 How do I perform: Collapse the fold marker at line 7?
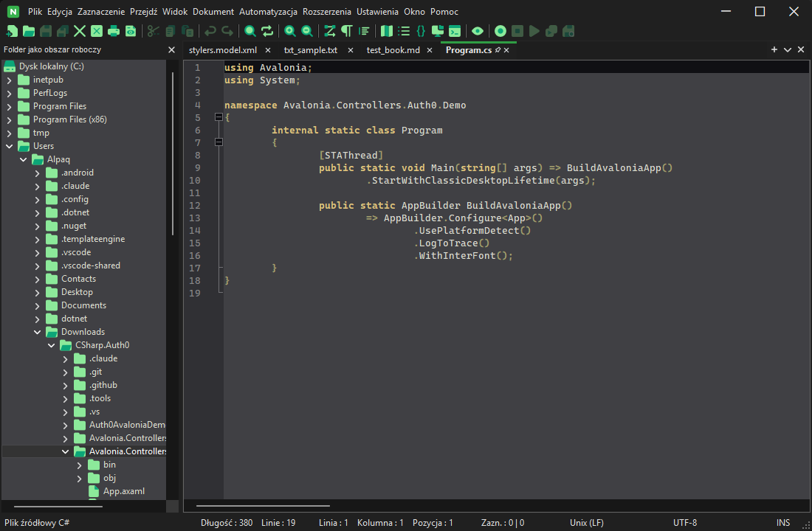219,142
